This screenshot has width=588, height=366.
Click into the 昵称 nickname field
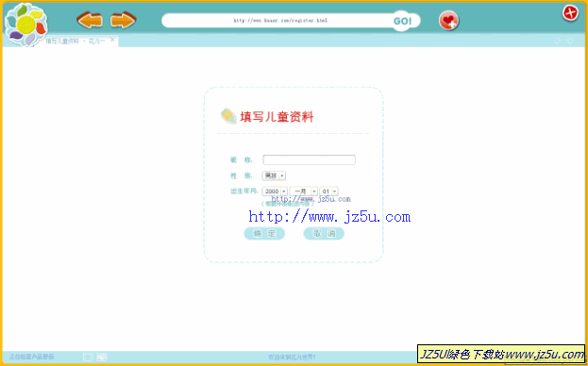(x=309, y=160)
